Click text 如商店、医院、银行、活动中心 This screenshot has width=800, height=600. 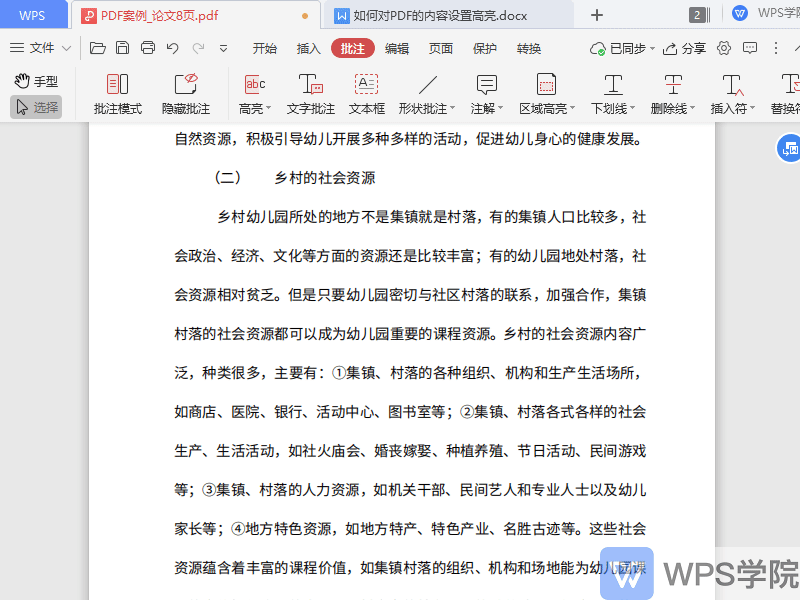pyautogui.click(x=275, y=411)
